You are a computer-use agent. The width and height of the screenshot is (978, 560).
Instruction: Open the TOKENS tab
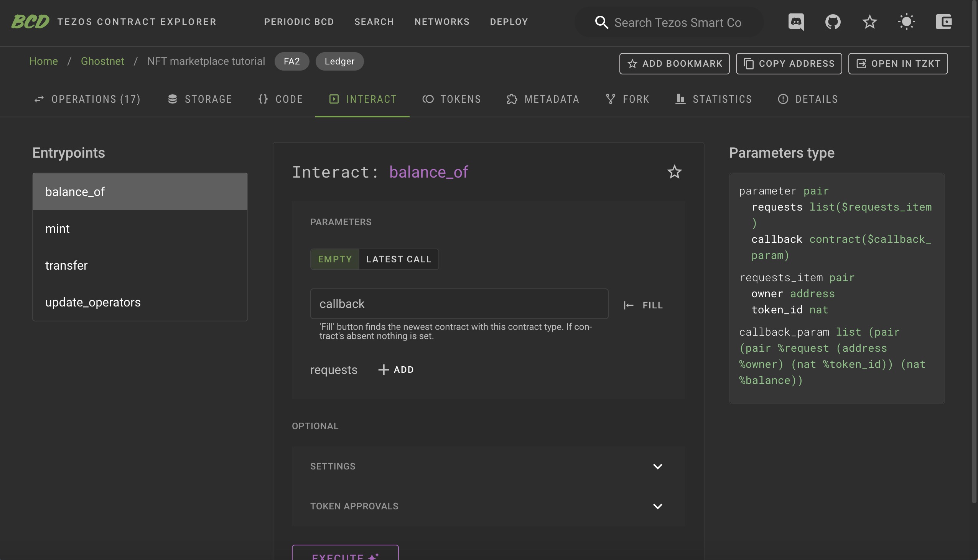click(451, 99)
